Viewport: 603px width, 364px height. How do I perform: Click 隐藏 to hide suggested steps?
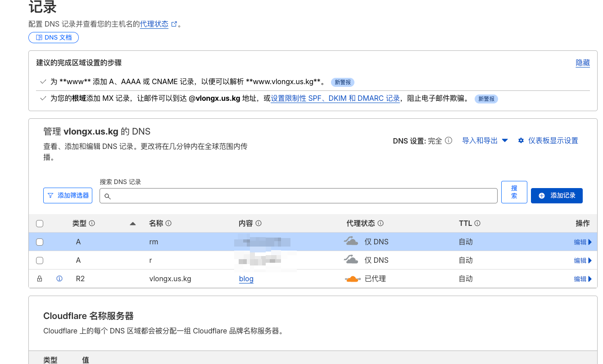pyautogui.click(x=583, y=63)
